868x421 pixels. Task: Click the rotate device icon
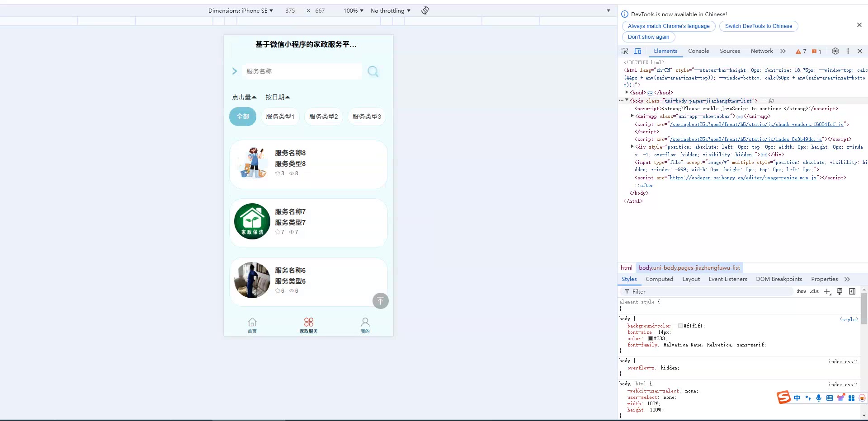(x=425, y=10)
